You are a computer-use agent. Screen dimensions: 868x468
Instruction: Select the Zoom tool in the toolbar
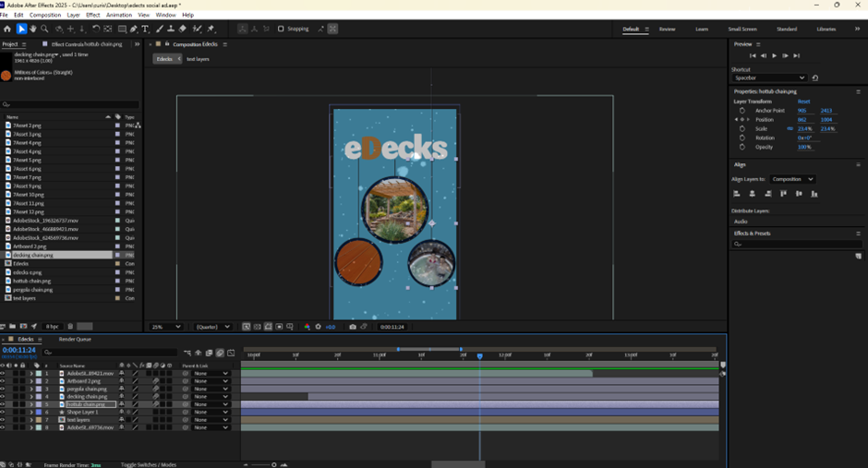[44, 30]
